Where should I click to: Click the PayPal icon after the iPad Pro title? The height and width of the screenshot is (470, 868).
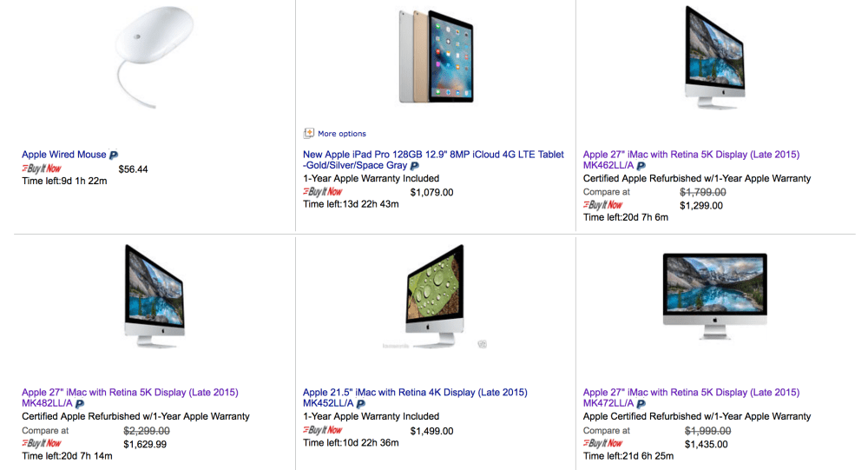point(415,166)
